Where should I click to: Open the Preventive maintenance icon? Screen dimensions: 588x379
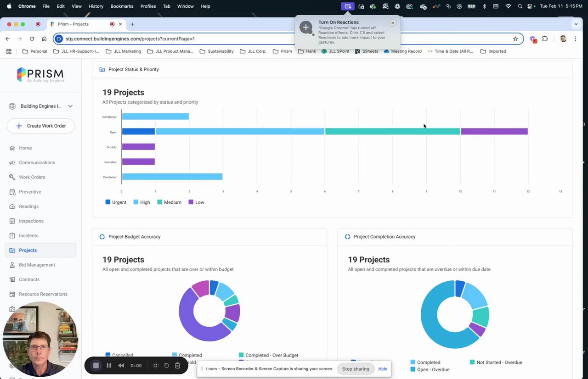click(12, 192)
